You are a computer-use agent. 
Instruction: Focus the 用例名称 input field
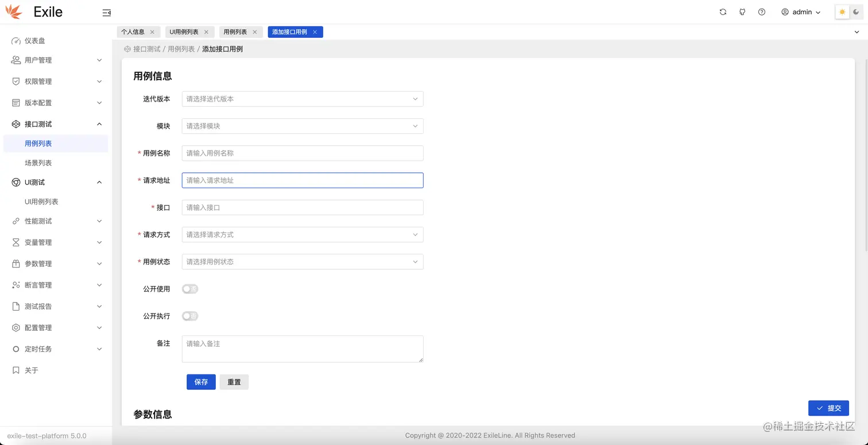click(303, 153)
